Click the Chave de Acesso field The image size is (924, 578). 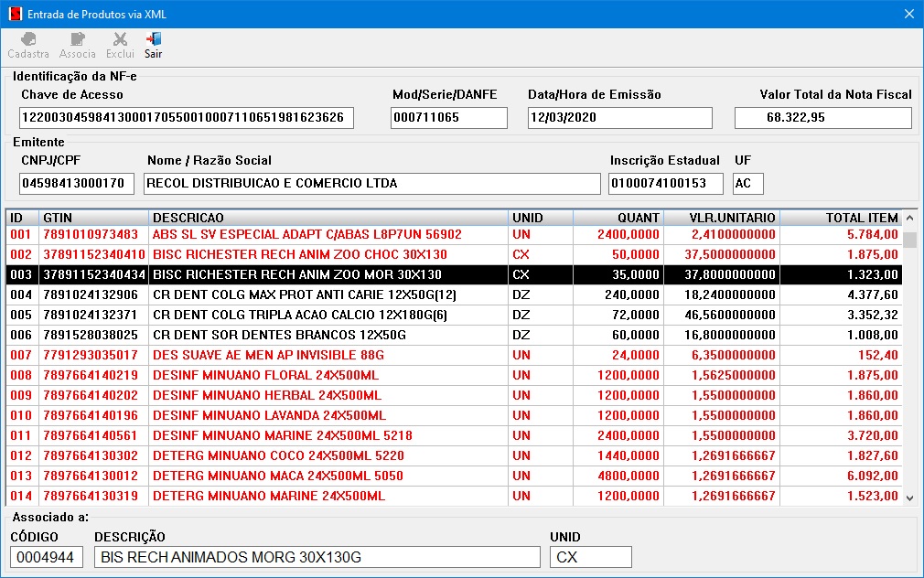click(186, 118)
